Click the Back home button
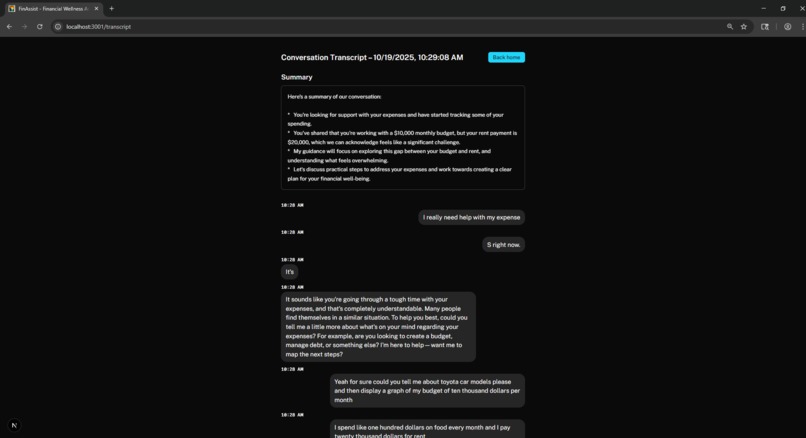 [x=506, y=58]
